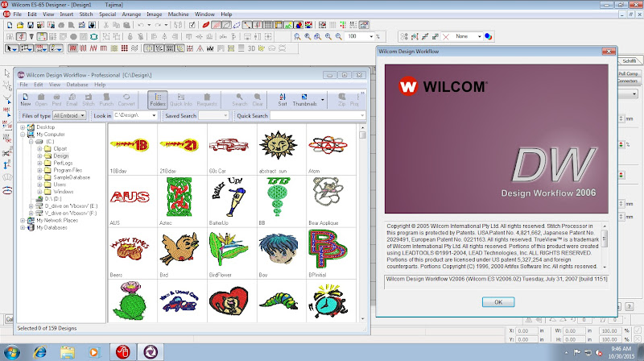Click the Sort icon in Design Workflow
Screen dimensions: 644x361
283,99
